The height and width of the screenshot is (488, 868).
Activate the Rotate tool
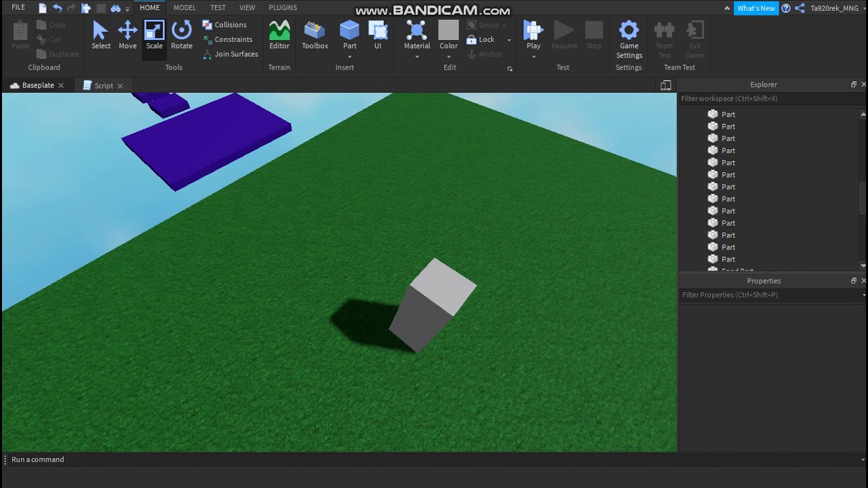181,35
